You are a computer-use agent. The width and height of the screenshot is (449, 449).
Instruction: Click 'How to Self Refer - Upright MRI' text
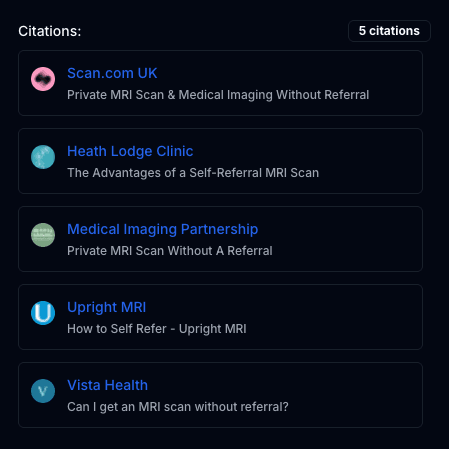tap(157, 329)
